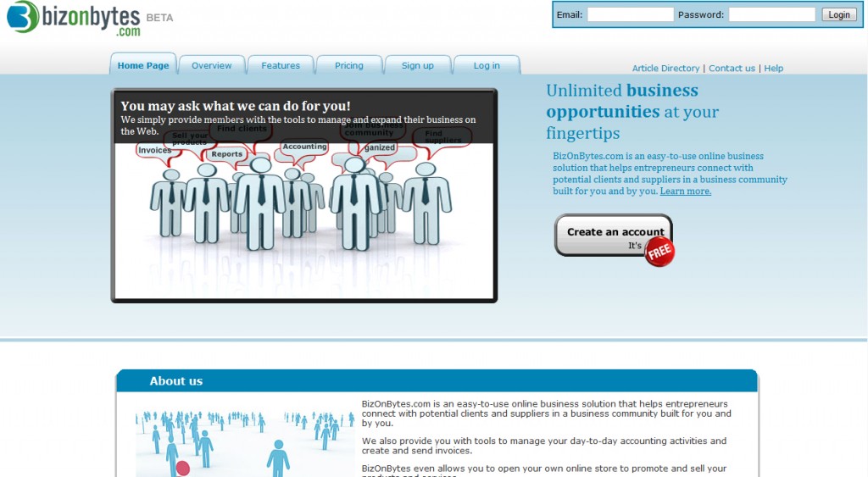Click the Accounting speech bubble

pyautogui.click(x=304, y=147)
